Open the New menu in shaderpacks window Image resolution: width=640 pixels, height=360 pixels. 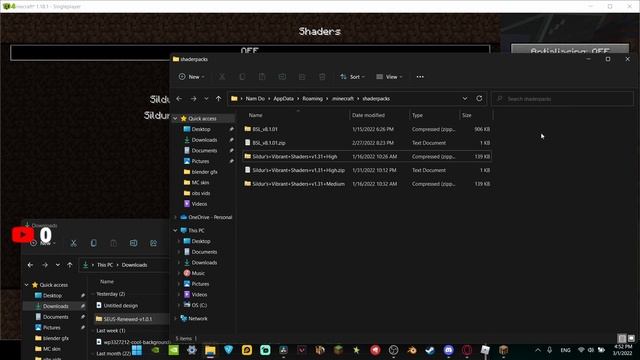(x=191, y=77)
